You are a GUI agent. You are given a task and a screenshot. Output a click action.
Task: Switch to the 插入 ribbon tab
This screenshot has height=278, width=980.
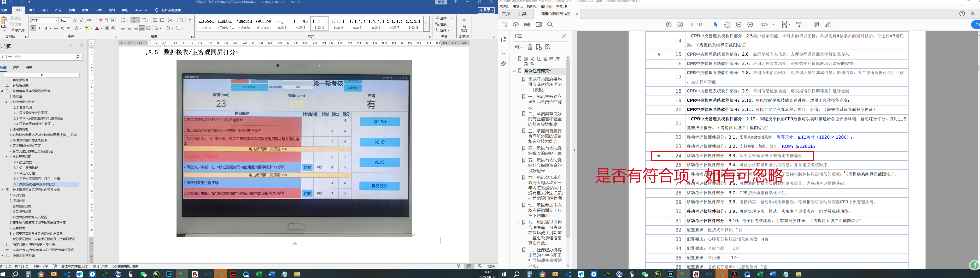click(x=32, y=10)
